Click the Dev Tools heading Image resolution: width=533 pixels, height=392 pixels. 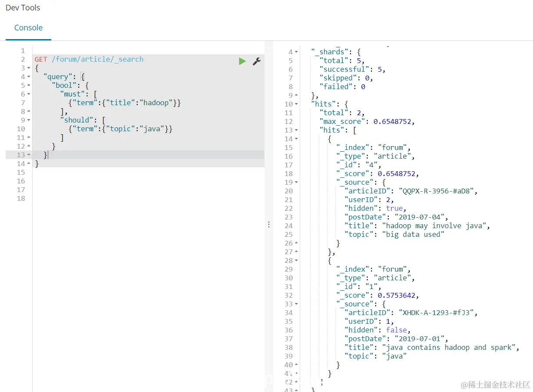click(23, 7)
